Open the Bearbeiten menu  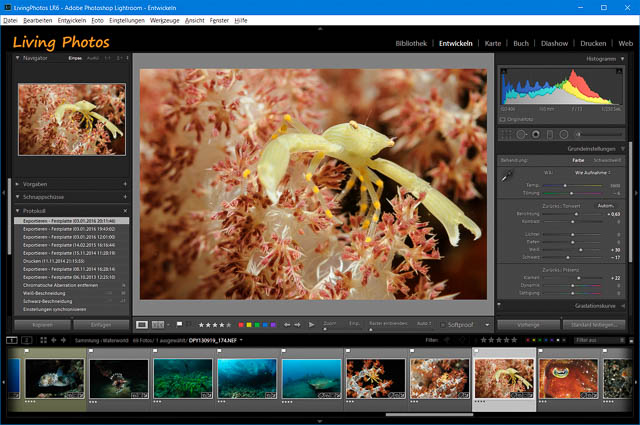tap(38, 20)
